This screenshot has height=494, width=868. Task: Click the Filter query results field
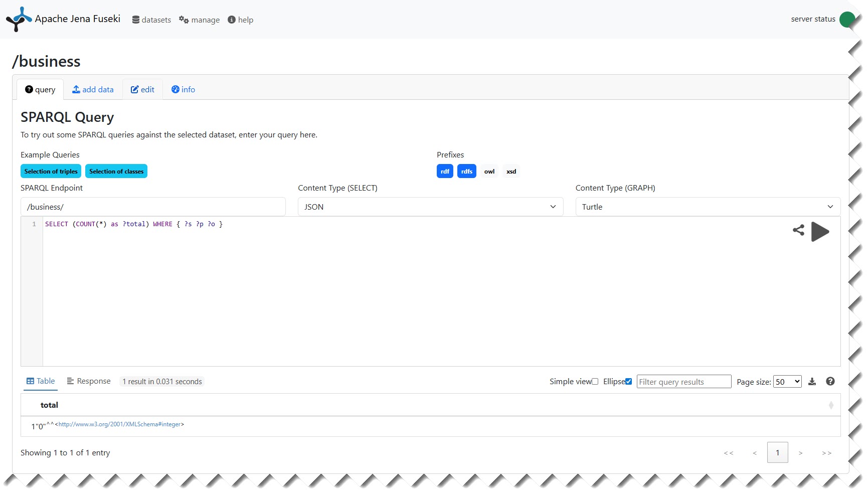[683, 382]
